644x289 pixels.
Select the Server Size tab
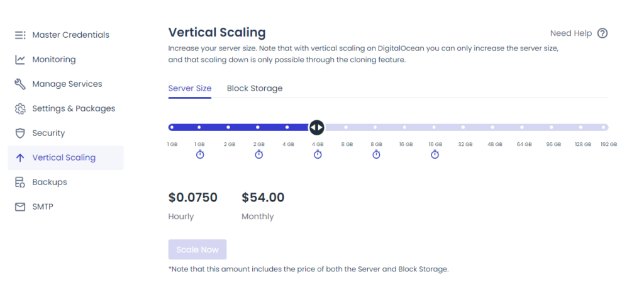(x=190, y=89)
